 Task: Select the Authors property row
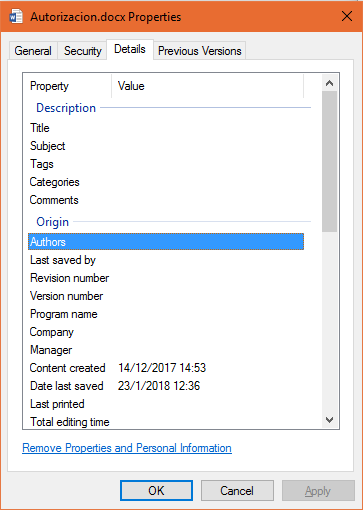(x=166, y=242)
